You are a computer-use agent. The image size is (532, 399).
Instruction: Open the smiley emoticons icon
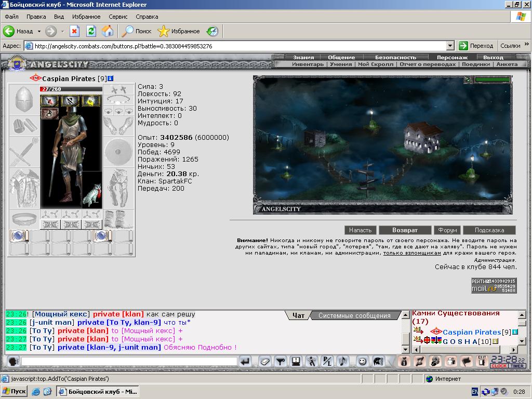coord(362,362)
